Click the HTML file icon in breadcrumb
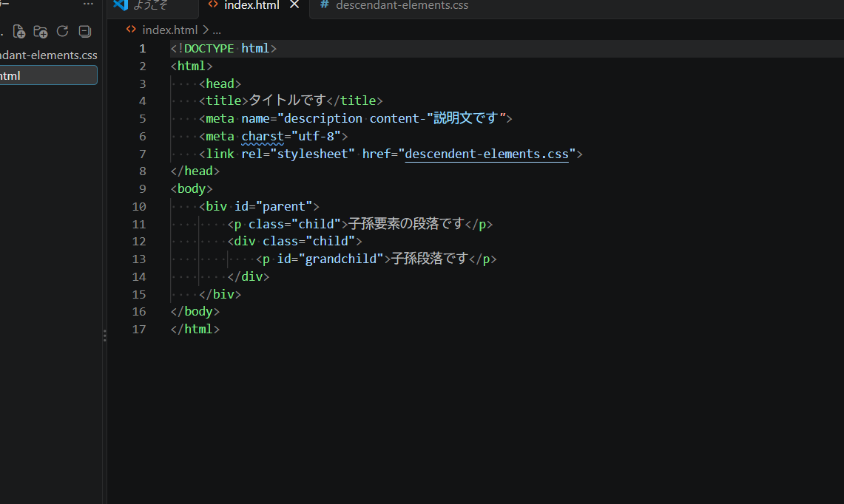Screen dimensions: 844x504 [x=131, y=30]
